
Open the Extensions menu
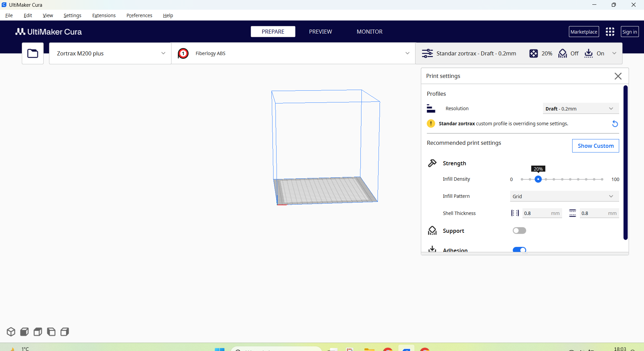[104, 15]
